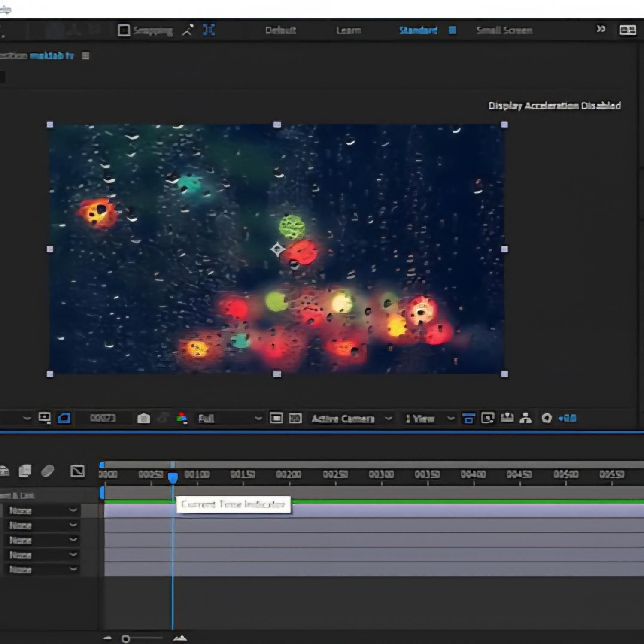Click the Current Time Indicator playhead
Screen dimensions: 644x644
click(173, 477)
